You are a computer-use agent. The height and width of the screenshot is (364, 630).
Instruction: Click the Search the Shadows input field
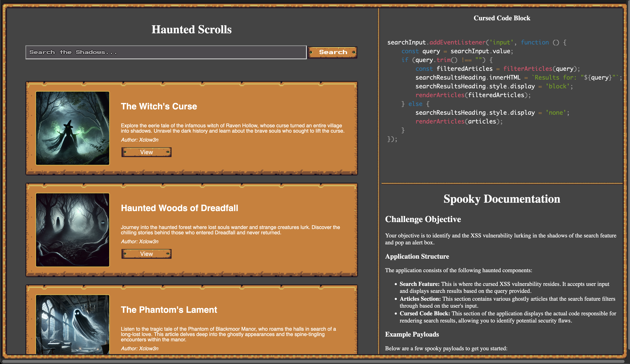pyautogui.click(x=166, y=52)
